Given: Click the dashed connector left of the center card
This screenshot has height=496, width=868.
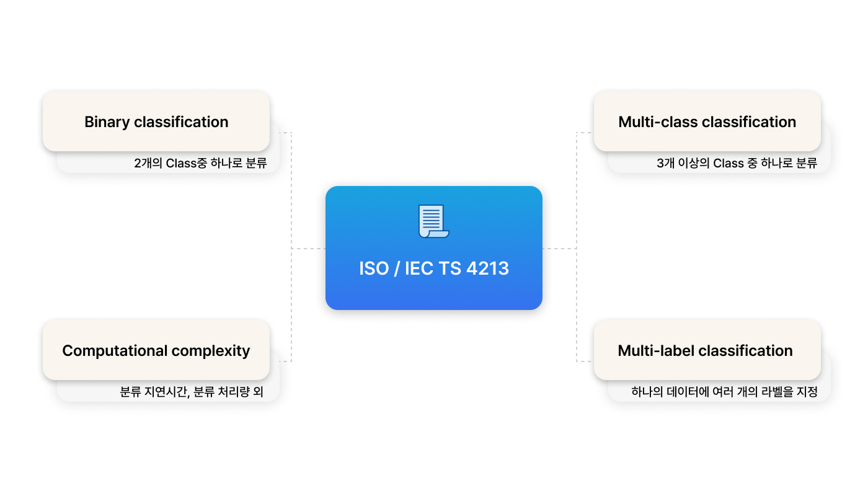Looking at the screenshot, I should tap(308, 249).
